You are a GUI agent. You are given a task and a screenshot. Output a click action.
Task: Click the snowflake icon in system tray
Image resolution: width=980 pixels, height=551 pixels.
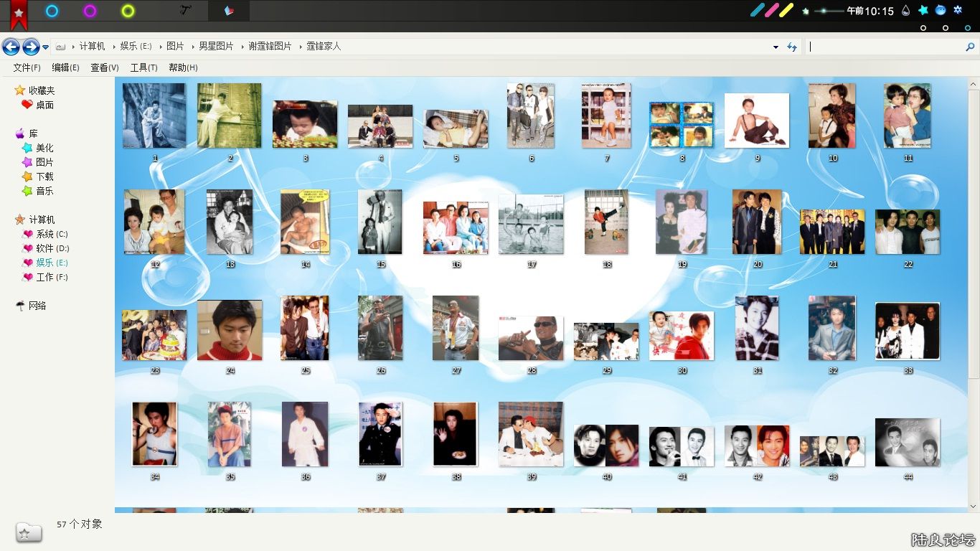tap(957, 10)
